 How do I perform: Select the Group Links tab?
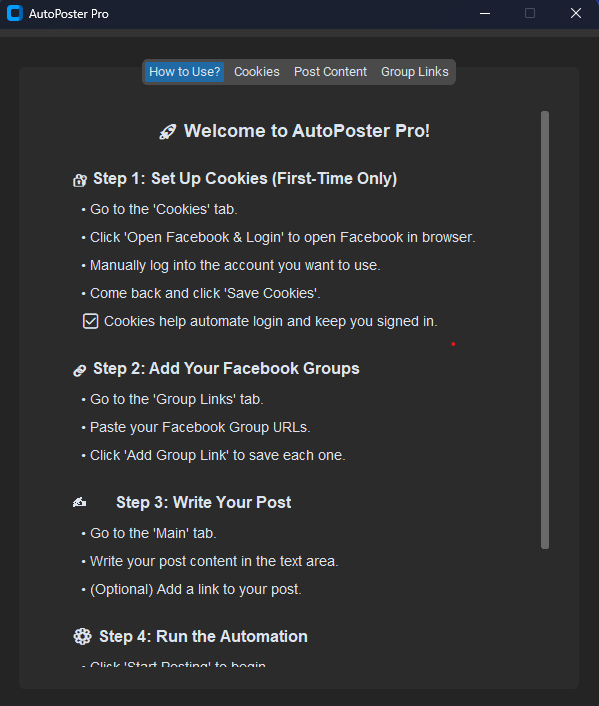coord(415,72)
